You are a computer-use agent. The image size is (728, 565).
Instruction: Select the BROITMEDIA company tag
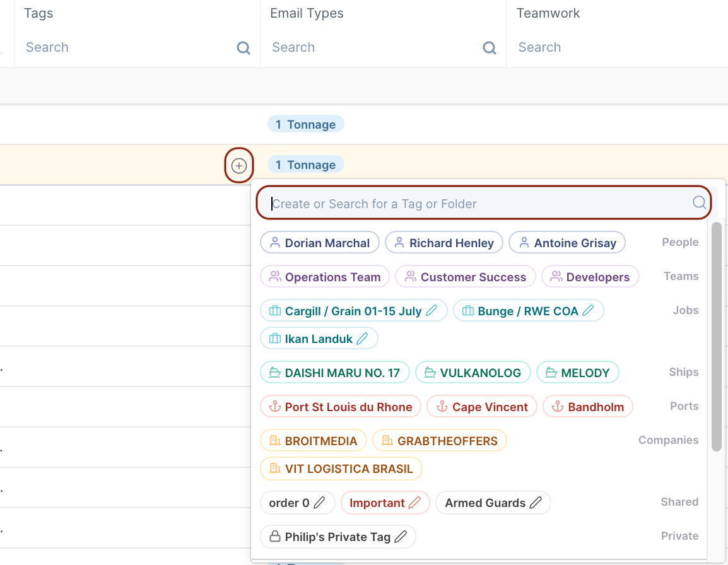point(314,441)
